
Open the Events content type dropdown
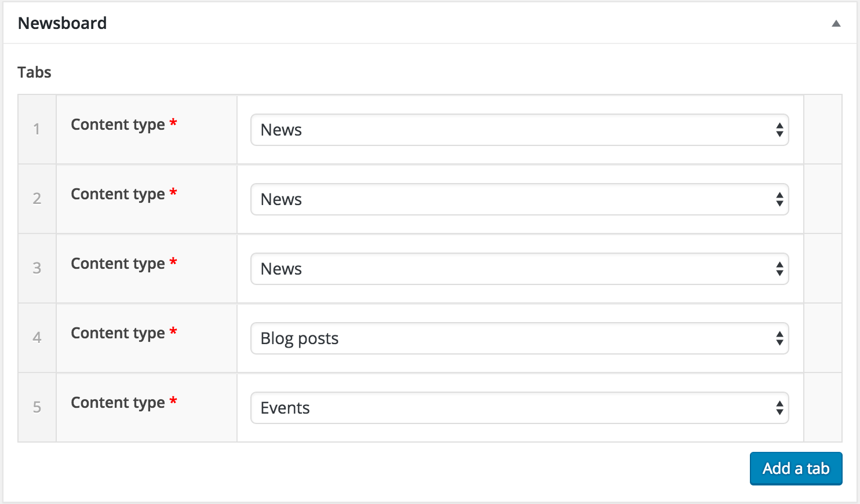pyautogui.click(x=519, y=408)
